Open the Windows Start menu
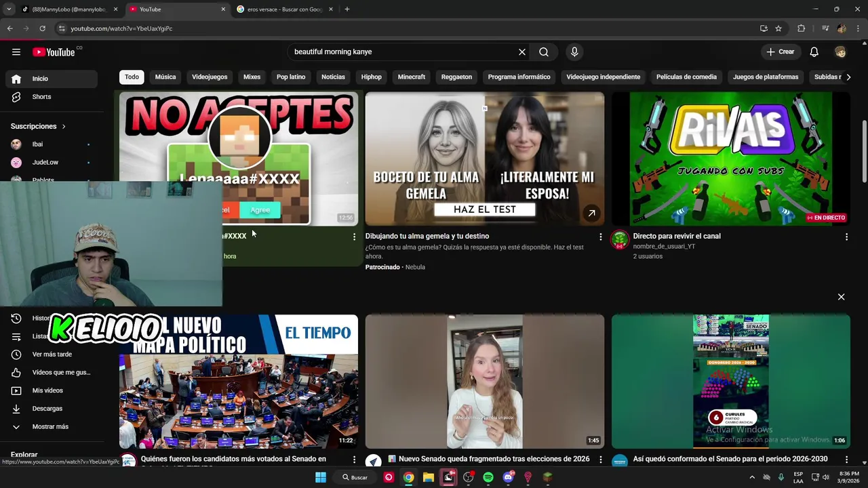This screenshot has height=488, width=868. tap(320, 477)
